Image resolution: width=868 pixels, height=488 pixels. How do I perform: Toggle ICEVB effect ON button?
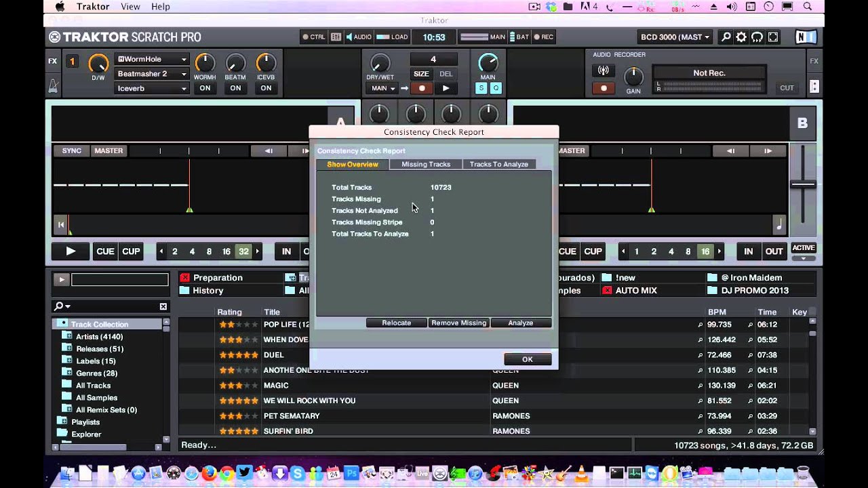[x=266, y=88]
